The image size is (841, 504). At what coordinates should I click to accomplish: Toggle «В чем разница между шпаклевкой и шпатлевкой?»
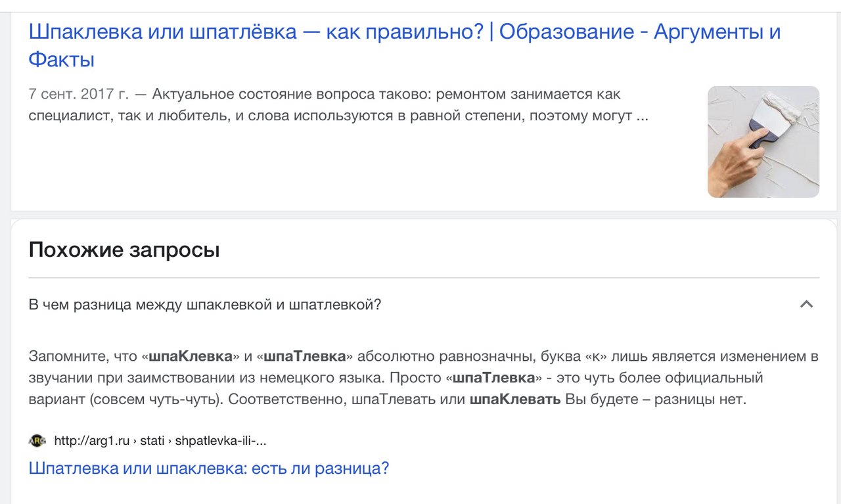click(x=424, y=305)
